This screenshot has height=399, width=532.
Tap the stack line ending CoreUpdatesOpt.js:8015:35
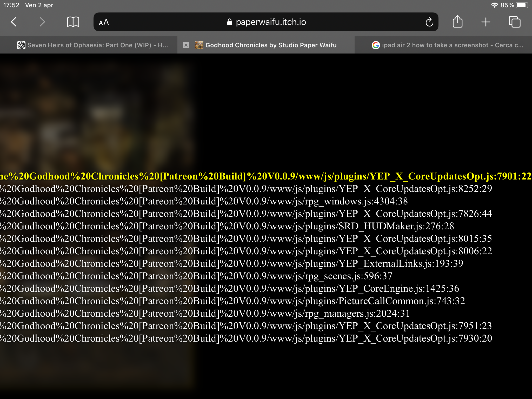click(246, 239)
